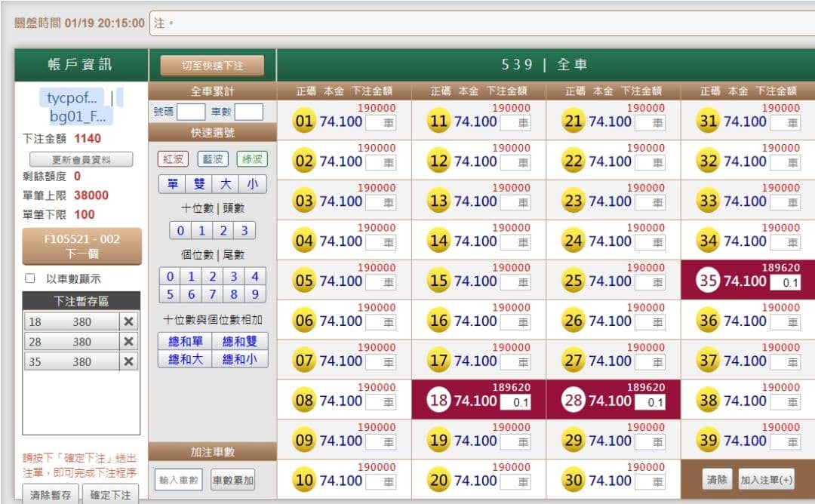Click 車數累加 button
Image resolution: width=815 pixels, height=504 pixels.
[x=233, y=480]
